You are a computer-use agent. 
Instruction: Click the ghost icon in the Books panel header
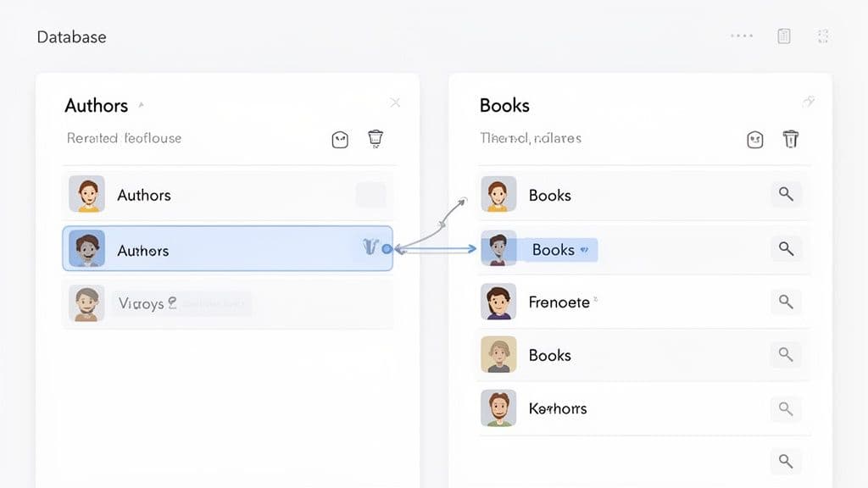754,138
